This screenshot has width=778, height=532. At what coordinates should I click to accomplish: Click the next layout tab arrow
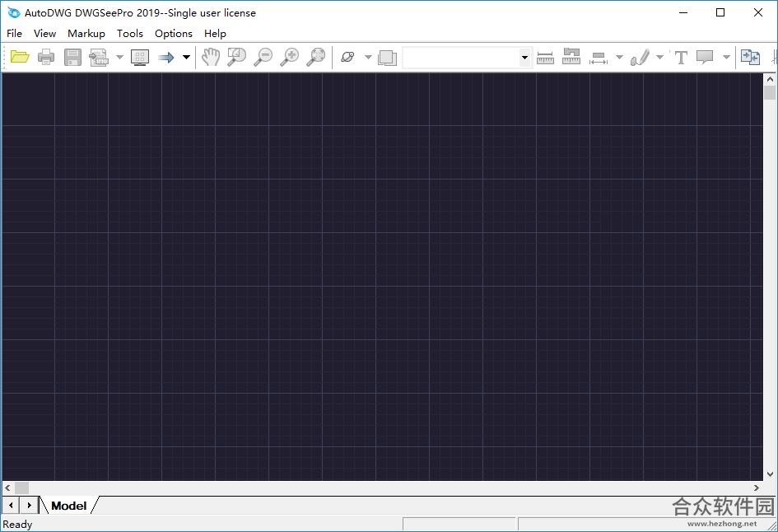coord(30,505)
